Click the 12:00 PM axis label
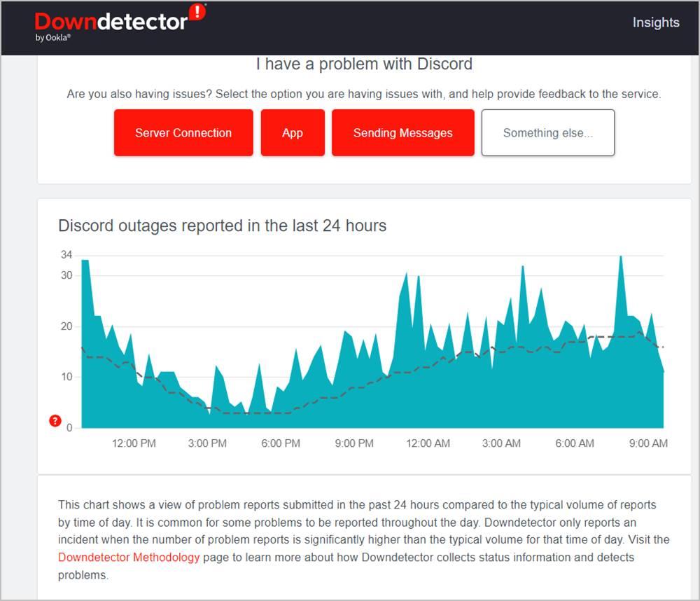Viewport: 700px width, 601px height. (134, 443)
